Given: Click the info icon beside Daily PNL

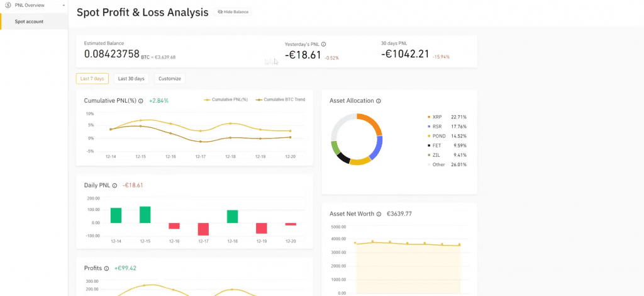Looking at the screenshot, I should tap(114, 185).
